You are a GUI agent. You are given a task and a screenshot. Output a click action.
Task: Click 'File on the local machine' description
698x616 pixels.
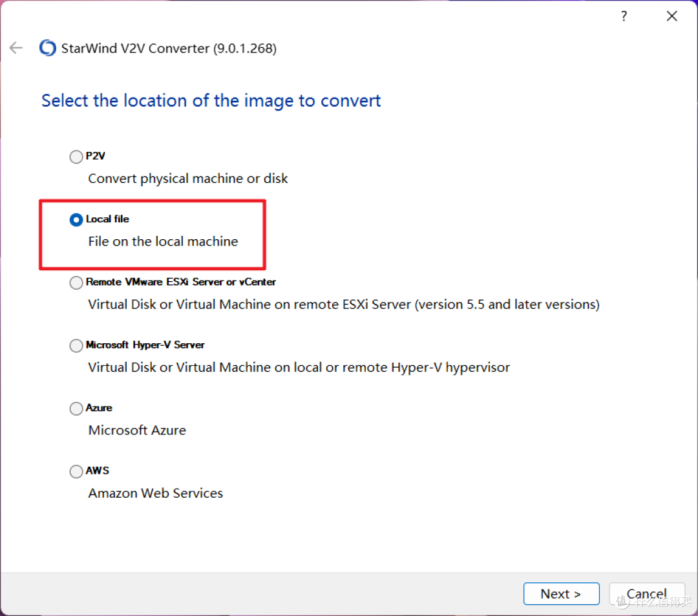pyautogui.click(x=163, y=242)
